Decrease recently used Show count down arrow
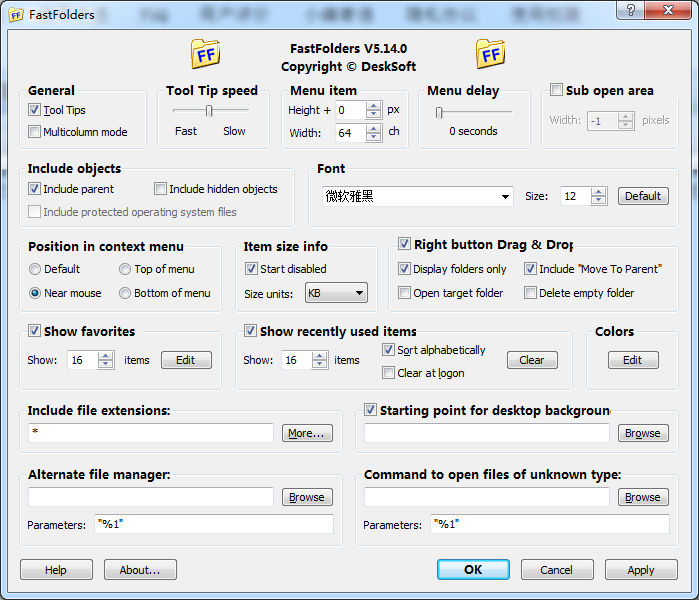 click(319, 364)
